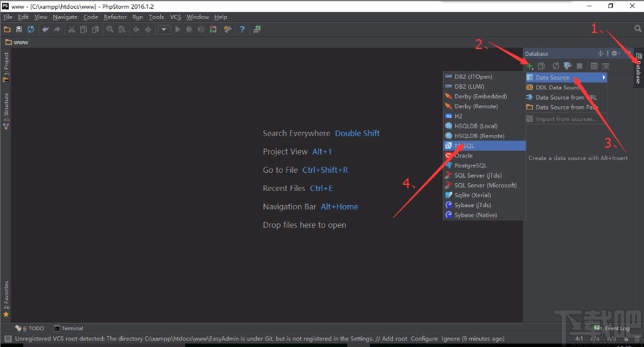Open the Refactor menu
Screen dimensions: 644x347
(x=115, y=17)
